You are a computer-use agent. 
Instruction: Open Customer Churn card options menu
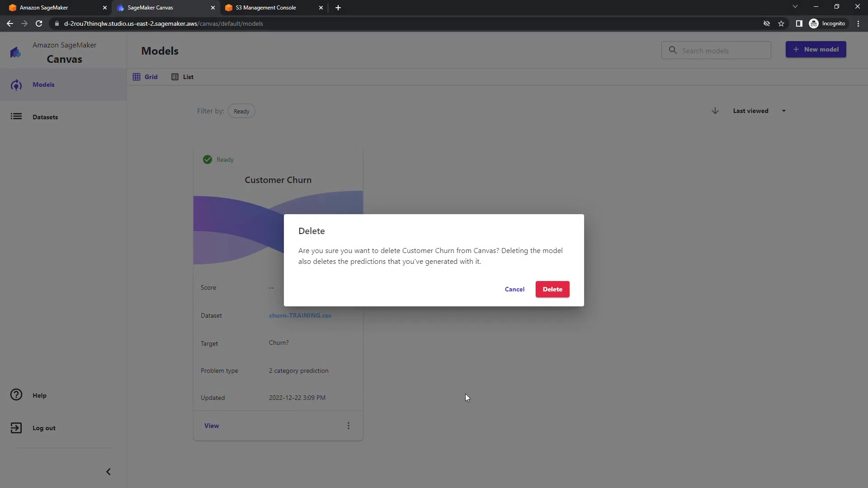(348, 426)
